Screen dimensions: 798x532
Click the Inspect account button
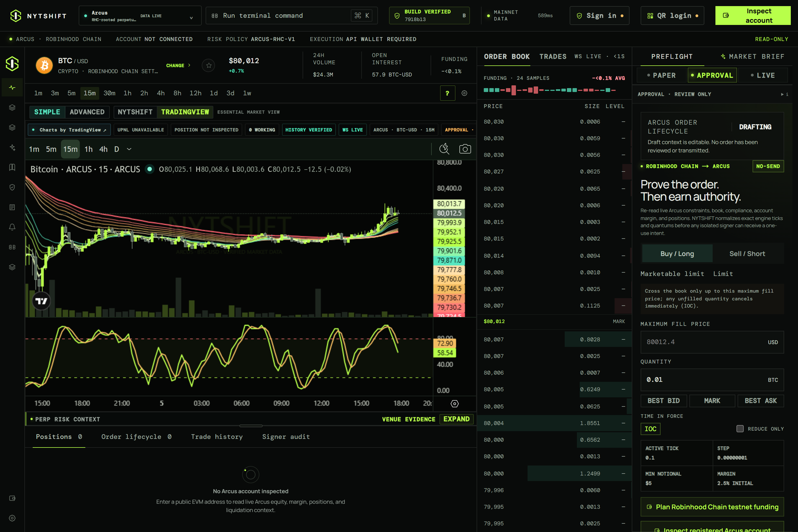pos(753,16)
